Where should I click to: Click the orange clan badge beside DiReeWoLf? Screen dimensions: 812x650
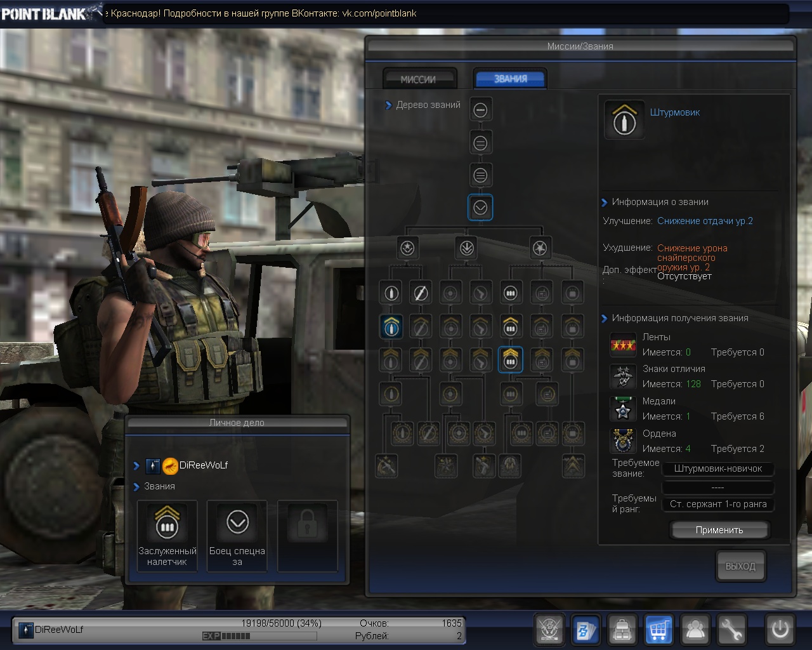170,466
